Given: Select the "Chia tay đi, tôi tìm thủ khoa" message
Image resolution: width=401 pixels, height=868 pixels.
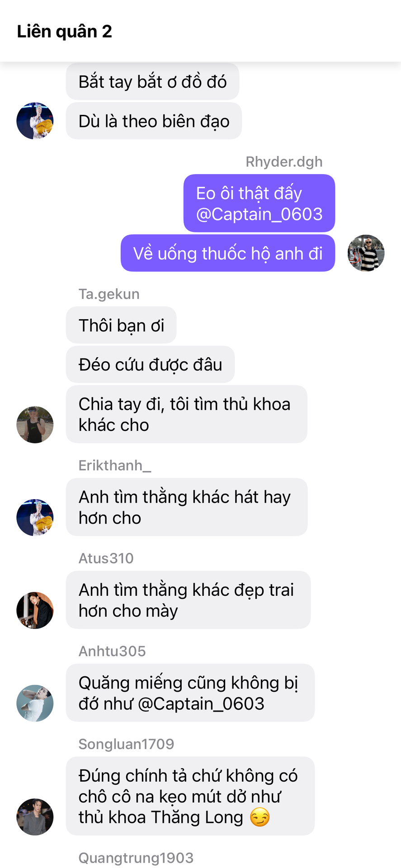Looking at the screenshot, I should [186, 414].
